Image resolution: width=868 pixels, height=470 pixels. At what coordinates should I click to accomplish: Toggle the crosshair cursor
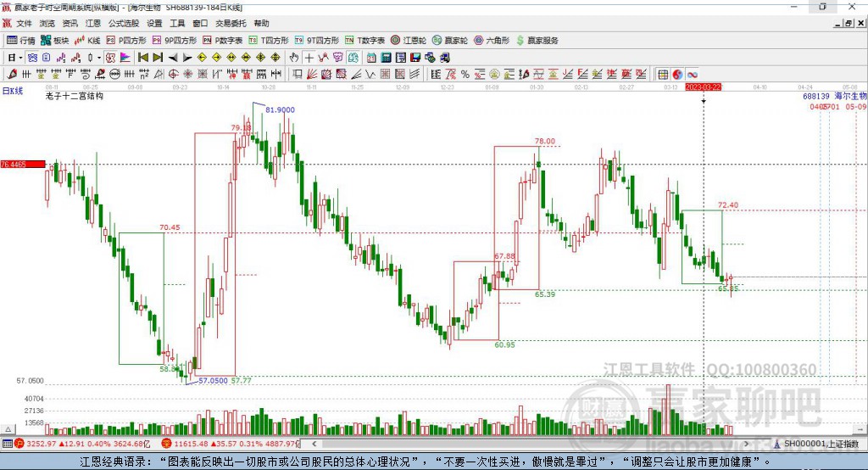tap(309, 58)
